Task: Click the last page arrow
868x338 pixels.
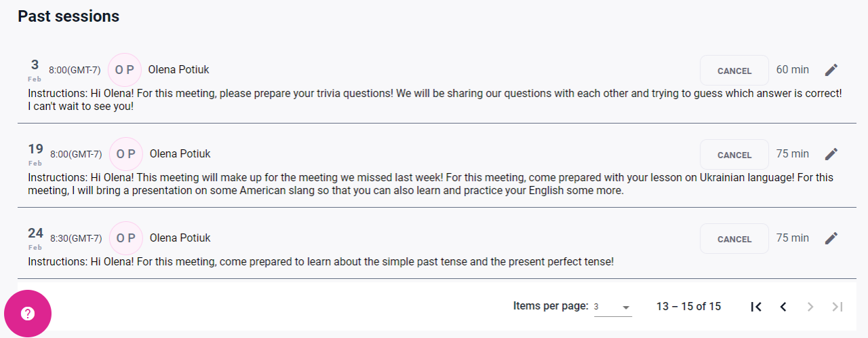Action: (837, 307)
